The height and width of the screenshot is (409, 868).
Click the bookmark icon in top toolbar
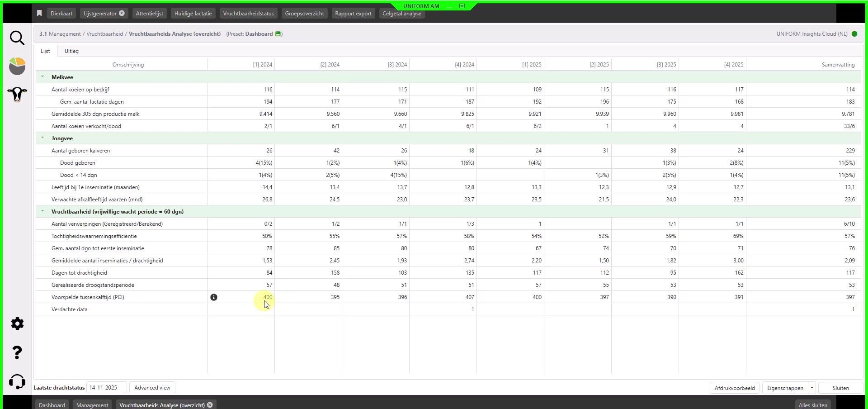click(39, 14)
